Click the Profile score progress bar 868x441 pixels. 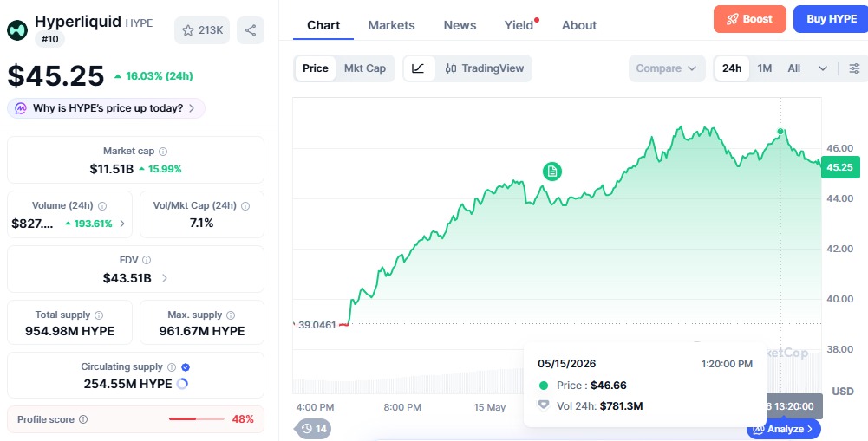[x=197, y=418]
